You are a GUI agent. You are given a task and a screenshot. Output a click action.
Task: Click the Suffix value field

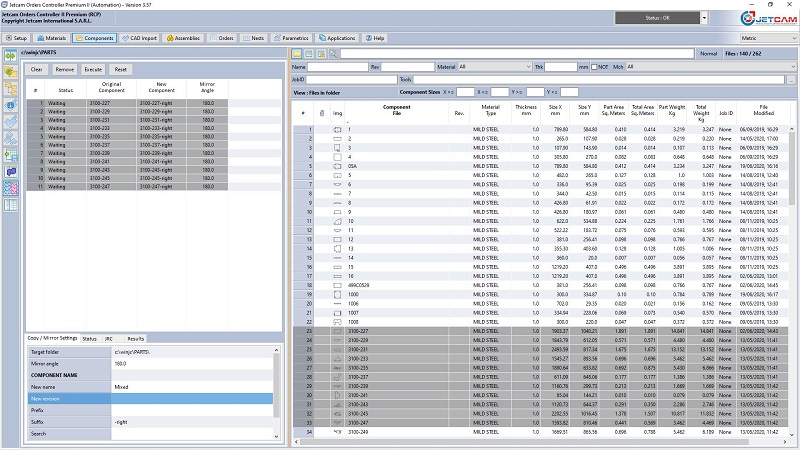190,422
